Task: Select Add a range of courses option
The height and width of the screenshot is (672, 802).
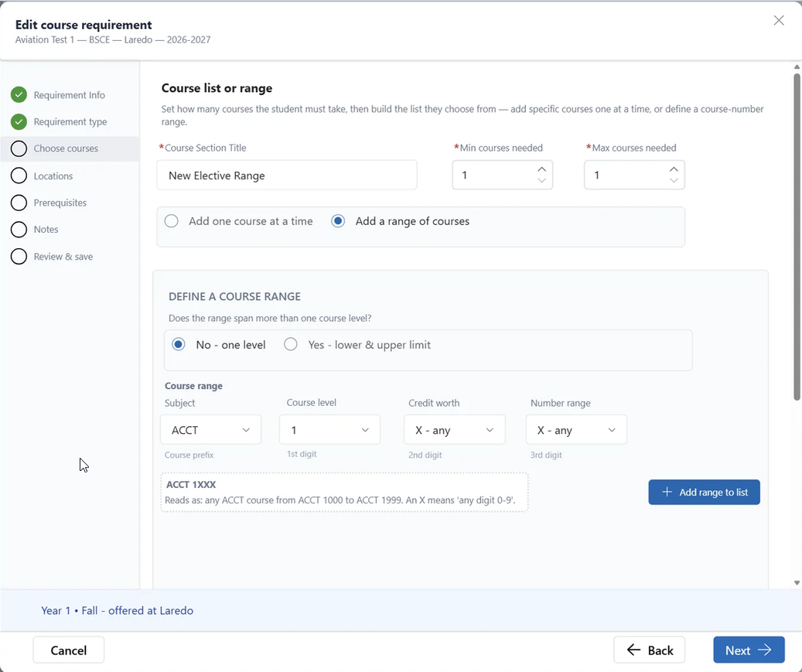Action: [x=338, y=221]
